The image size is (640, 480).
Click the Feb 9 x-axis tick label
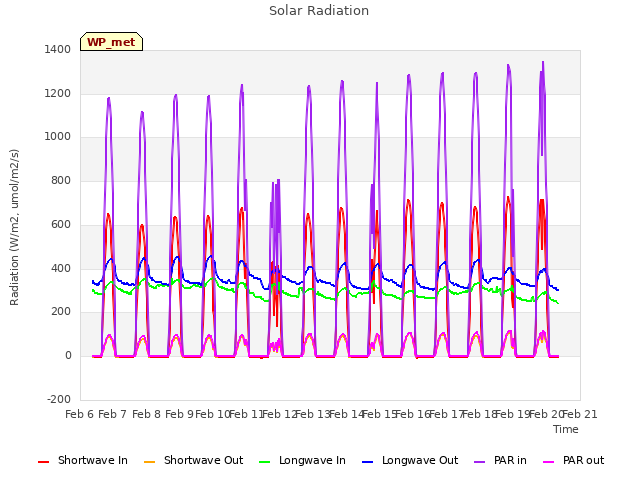click(x=180, y=414)
